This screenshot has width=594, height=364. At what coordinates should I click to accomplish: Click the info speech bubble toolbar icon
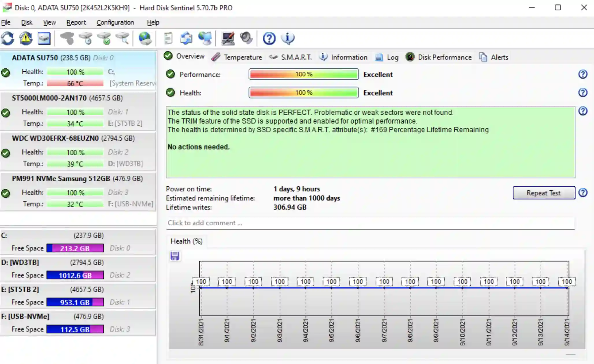coord(287,38)
